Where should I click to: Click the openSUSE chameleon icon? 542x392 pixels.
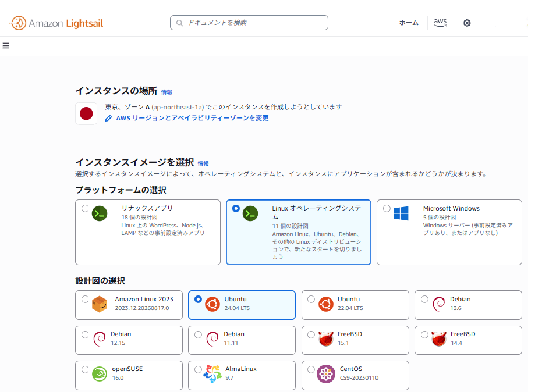100,374
